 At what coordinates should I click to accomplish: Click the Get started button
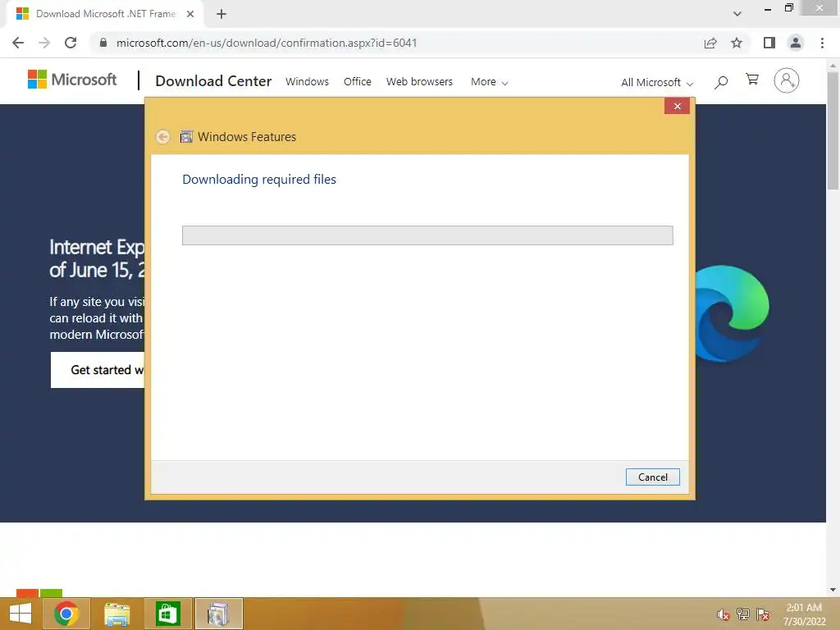[98, 370]
